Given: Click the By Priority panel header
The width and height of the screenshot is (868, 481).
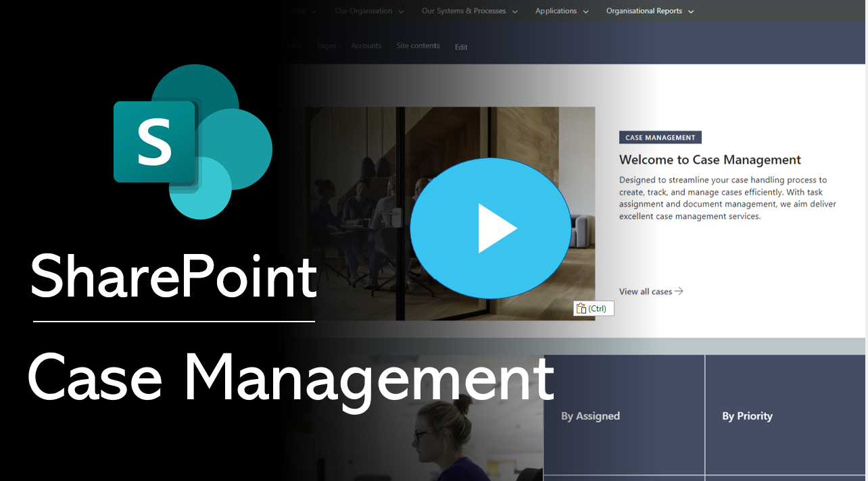Looking at the screenshot, I should coord(748,416).
